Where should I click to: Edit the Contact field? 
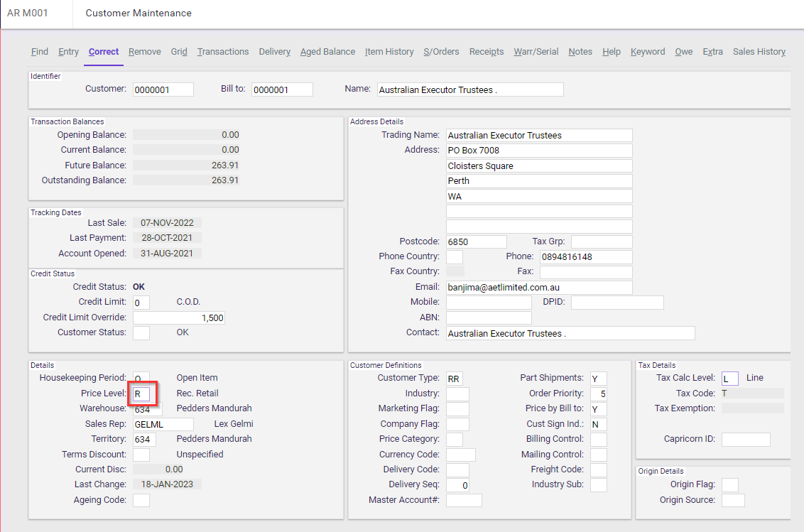[570, 333]
